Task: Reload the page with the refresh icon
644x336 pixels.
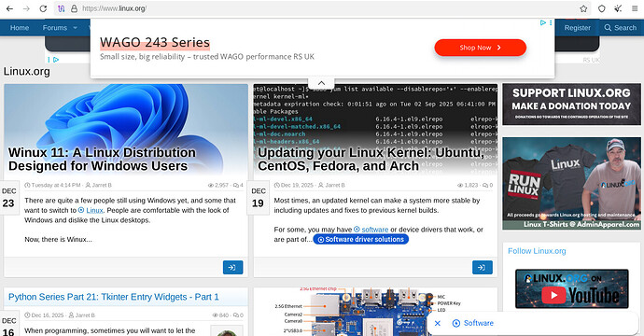Action: 43,8
